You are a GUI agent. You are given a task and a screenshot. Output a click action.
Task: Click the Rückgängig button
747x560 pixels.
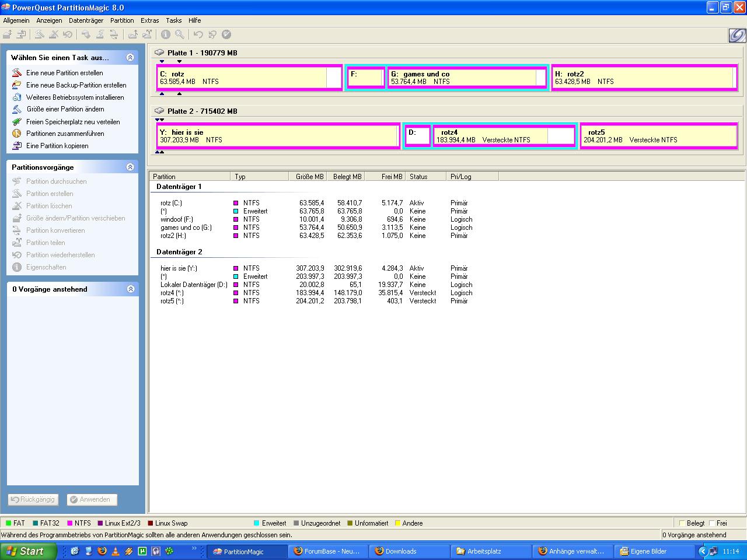pos(33,499)
